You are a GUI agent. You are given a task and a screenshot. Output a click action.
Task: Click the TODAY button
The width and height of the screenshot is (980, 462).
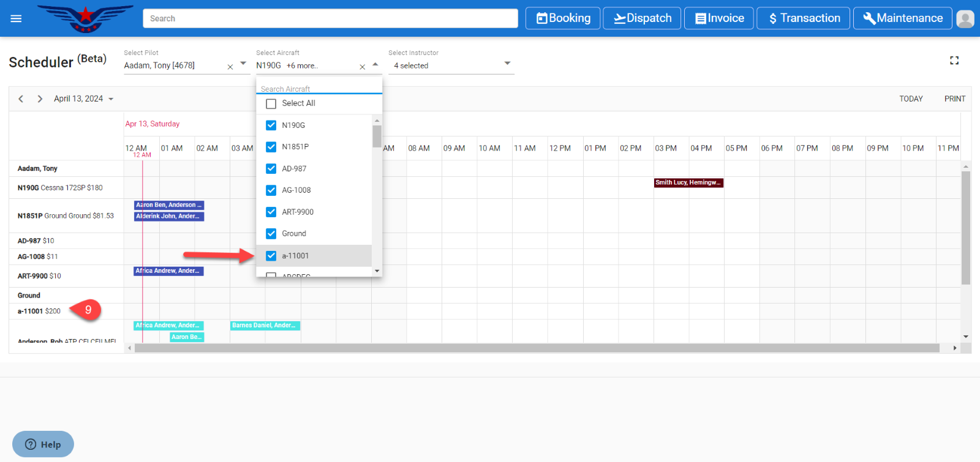(911, 99)
